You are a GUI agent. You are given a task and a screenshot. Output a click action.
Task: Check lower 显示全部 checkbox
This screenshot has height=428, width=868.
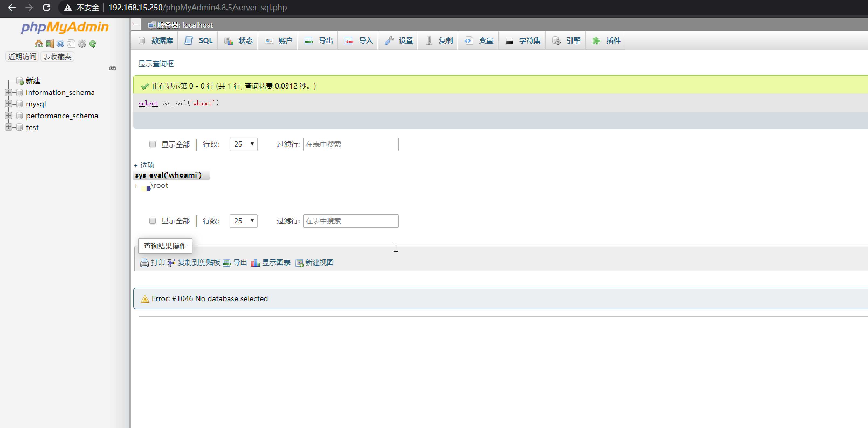click(x=153, y=221)
